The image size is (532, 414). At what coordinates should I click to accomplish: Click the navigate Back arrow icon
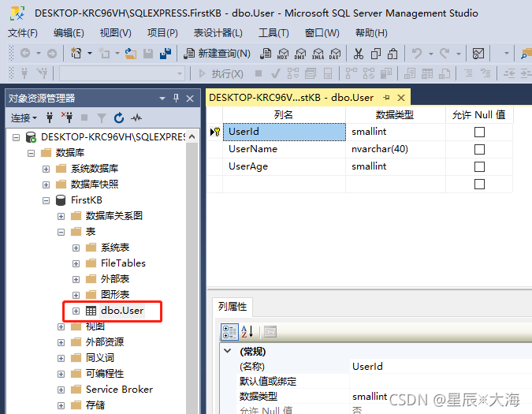25,54
